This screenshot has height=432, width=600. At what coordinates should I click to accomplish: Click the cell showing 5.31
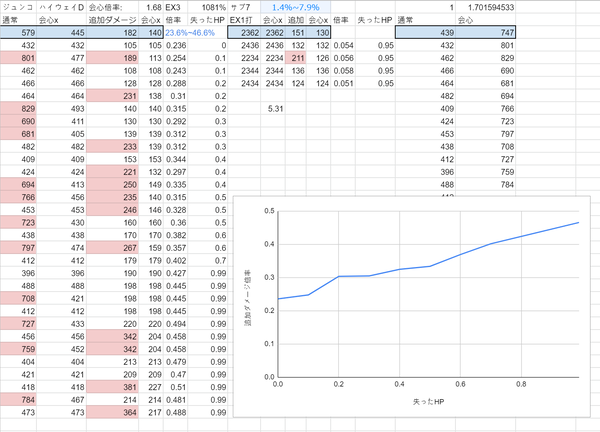[273, 109]
